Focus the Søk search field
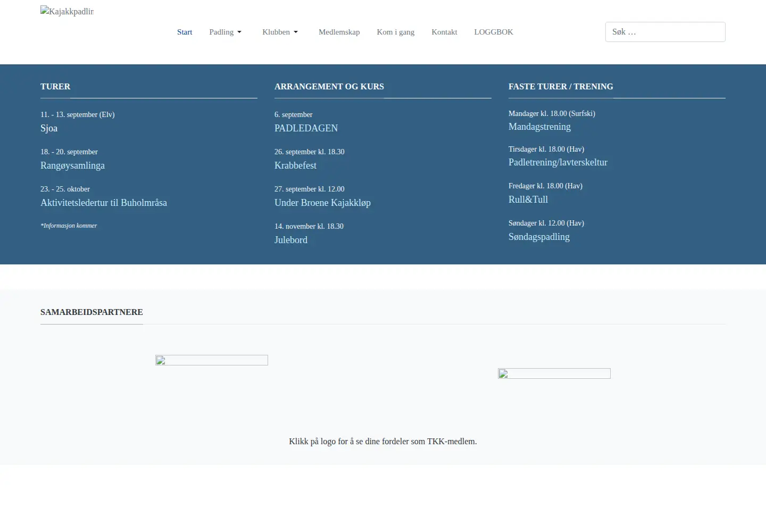Viewport: 766px width, 532px height. 665,32
